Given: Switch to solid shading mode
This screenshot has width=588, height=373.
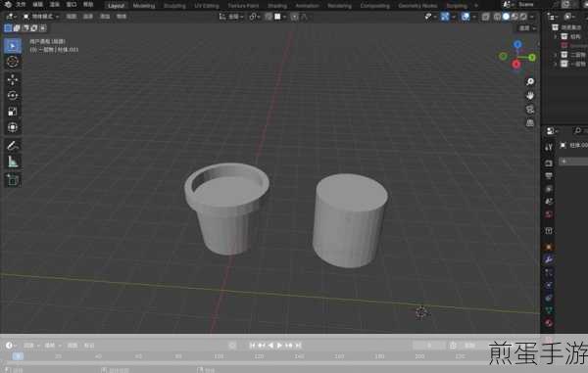Looking at the screenshot, I should (x=507, y=17).
